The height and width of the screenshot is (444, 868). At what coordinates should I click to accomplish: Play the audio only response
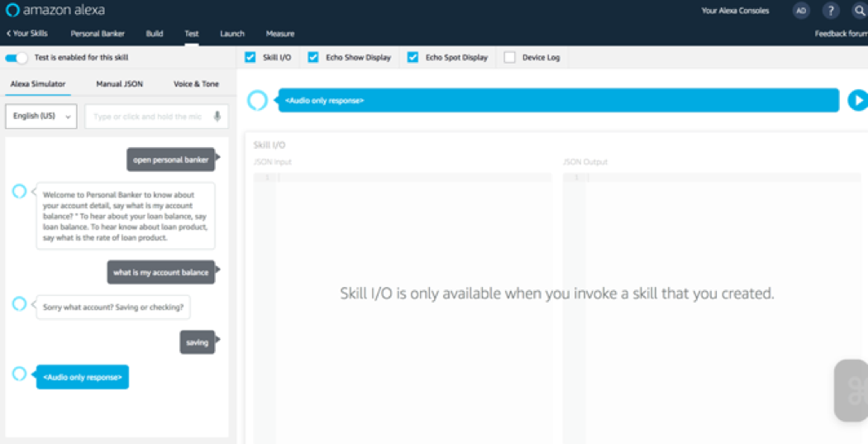[857, 100]
